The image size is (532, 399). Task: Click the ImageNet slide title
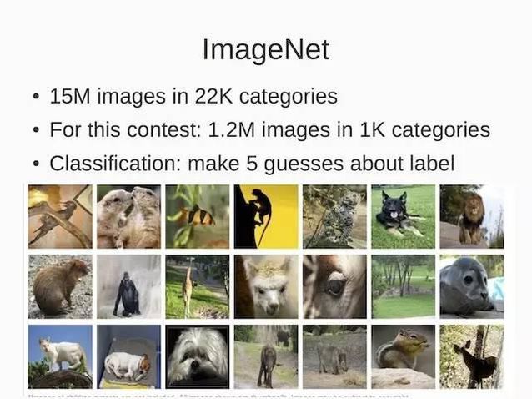pos(266,50)
